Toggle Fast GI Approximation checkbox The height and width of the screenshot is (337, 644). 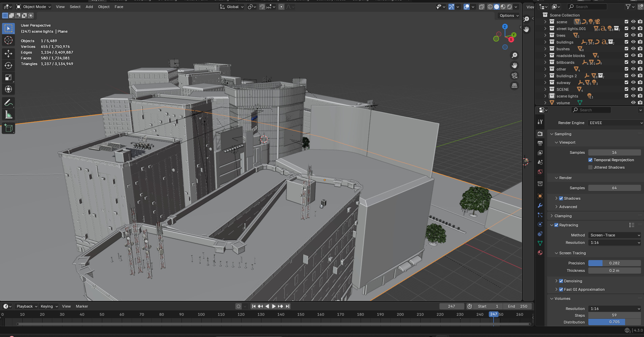[561, 289]
